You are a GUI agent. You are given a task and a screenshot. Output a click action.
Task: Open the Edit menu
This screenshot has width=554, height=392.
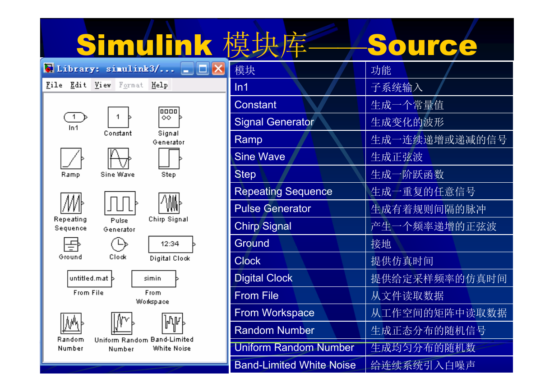pyautogui.click(x=78, y=85)
